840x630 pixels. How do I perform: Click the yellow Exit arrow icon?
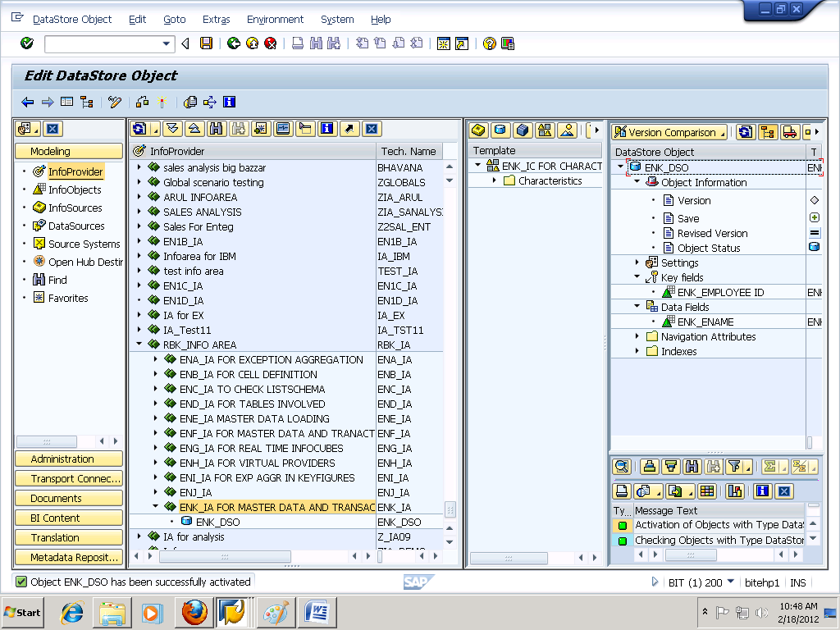(253, 43)
